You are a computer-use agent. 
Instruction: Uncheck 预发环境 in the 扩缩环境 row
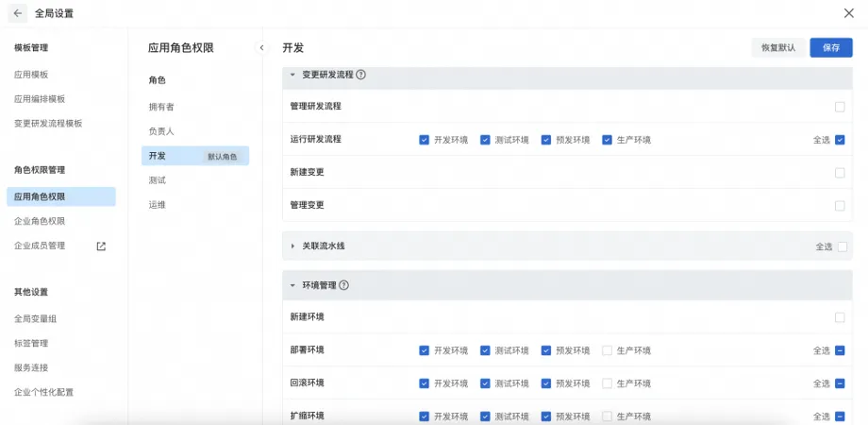click(x=546, y=416)
